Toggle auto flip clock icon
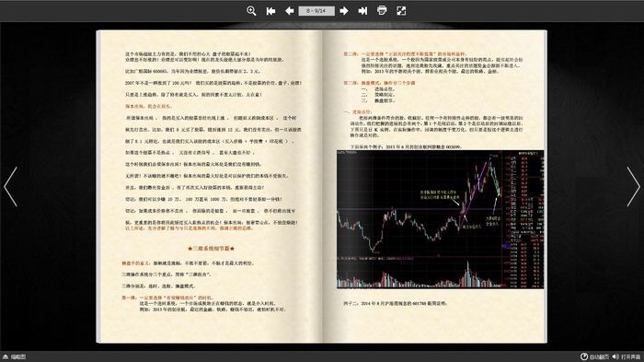The width and height of the screenshot is (644, 362). (583, 356)
